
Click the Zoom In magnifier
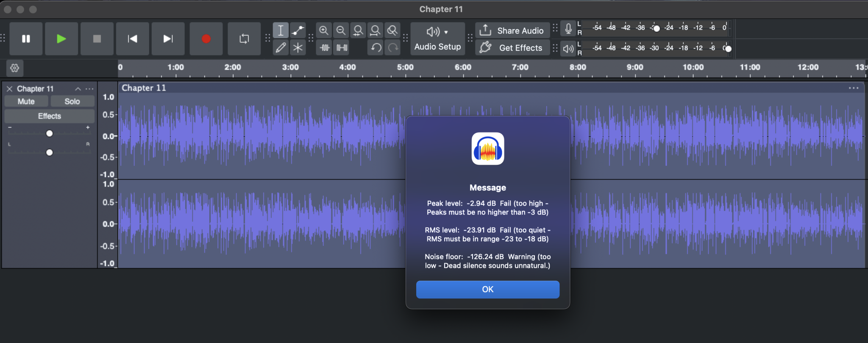click(324, 31)
